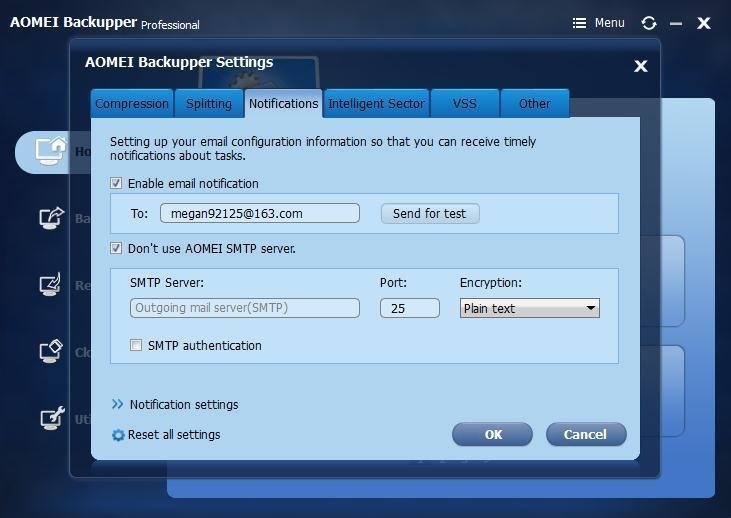
Task: Confirm settings with OK button
Action: point(492,434)
